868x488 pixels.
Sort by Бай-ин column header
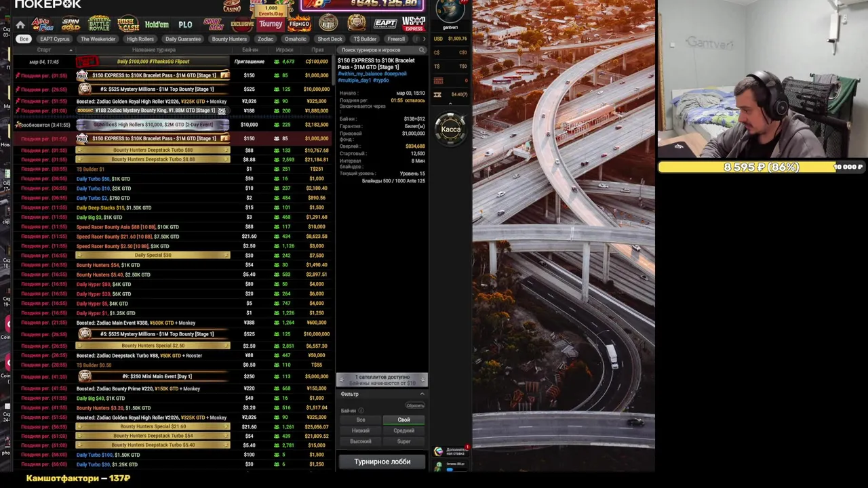pyautogui.click(x=250, y=50)
